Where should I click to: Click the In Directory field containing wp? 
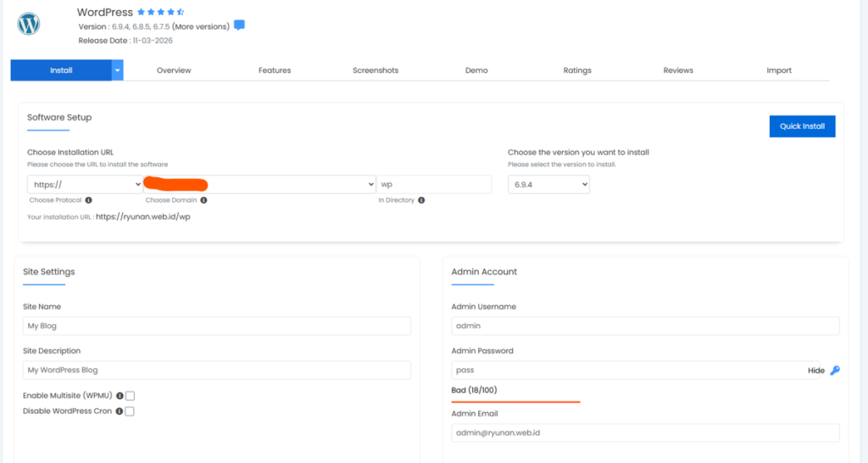[x=434, y=184]
